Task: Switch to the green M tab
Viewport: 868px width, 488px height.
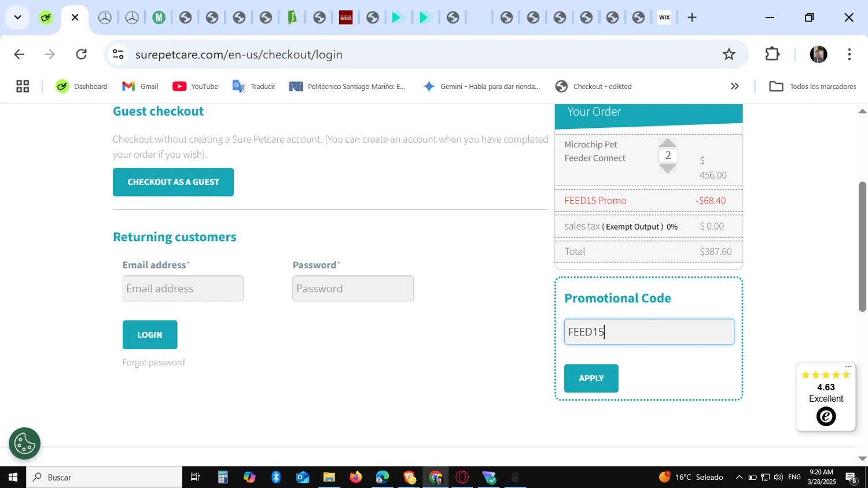Action: (x=159, y=17)
